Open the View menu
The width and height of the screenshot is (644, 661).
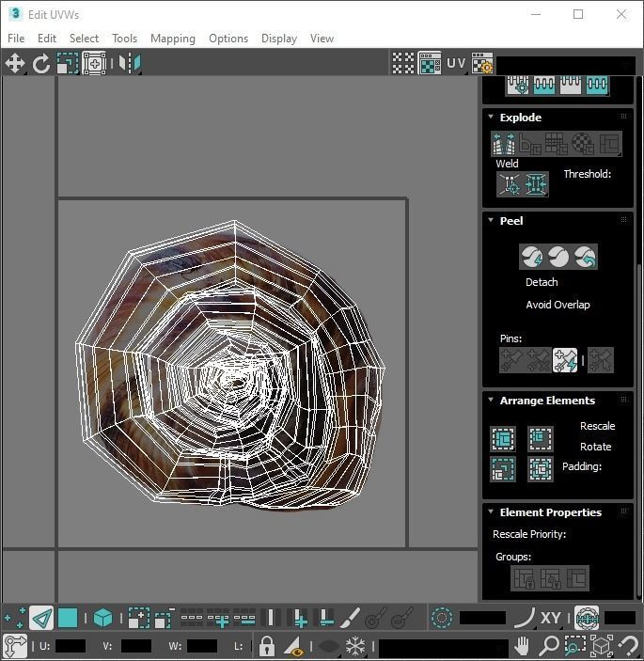[x=322, y=39]
